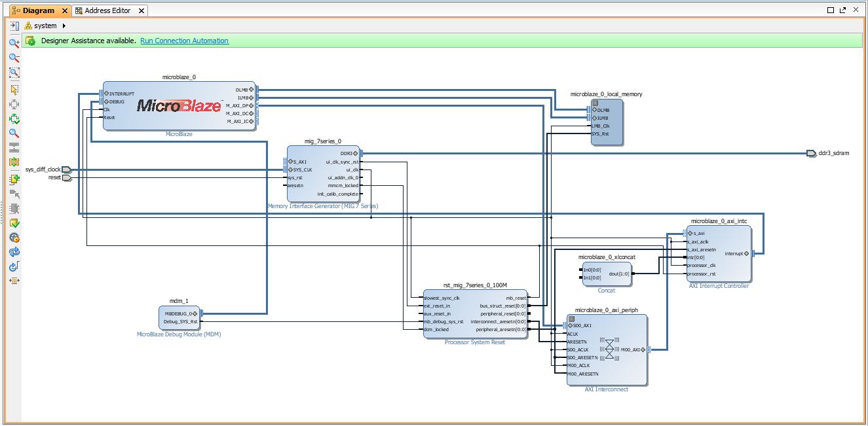Expand the microblaze_0_local_memory block hierarchy
This screenshot has width=868, height=426.
595,103
